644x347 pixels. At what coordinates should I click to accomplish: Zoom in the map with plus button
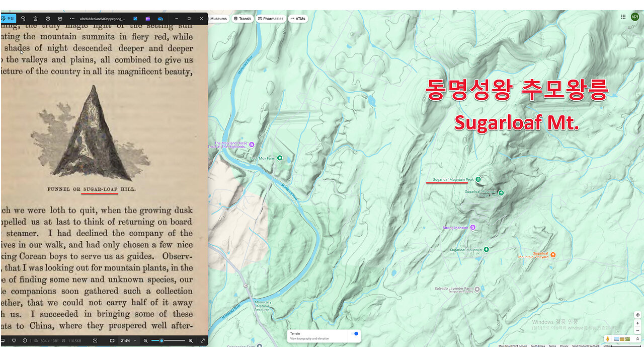(x=637, y=323)
